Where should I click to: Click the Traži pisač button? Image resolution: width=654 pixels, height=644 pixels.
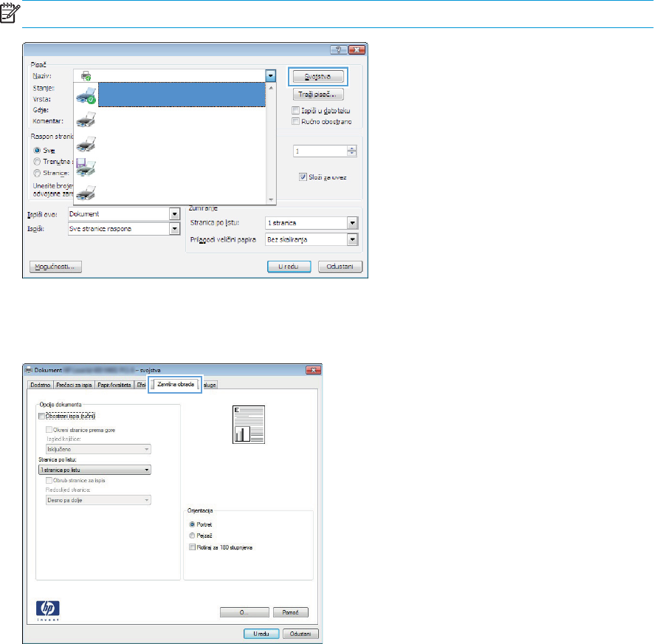tap(318, 95)
